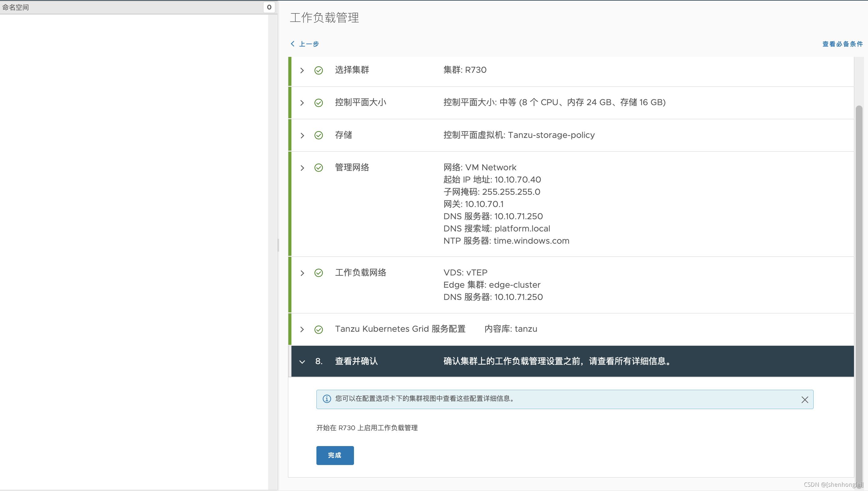Expand the 存储 section

302,135
